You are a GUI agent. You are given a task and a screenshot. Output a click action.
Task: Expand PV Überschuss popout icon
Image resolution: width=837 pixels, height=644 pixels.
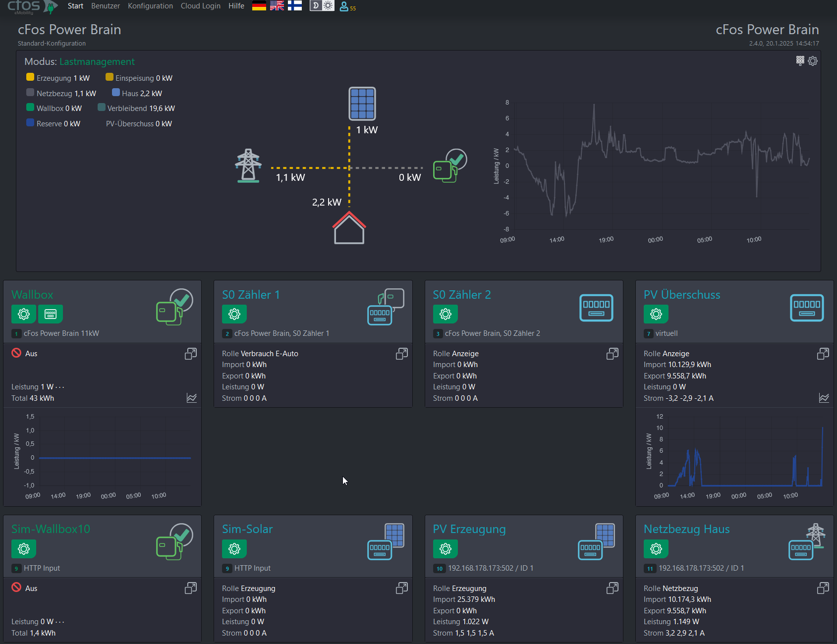(x=823, y=354)
